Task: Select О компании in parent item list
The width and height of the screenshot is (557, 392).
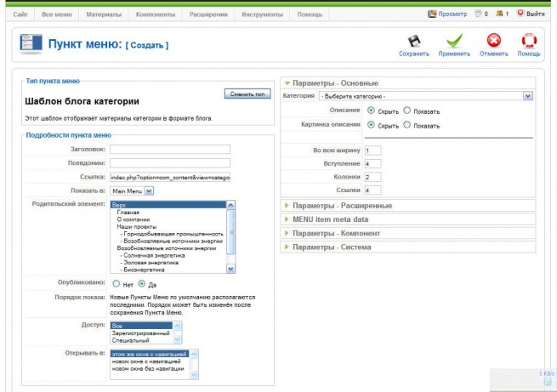Action: coord(134,219)
